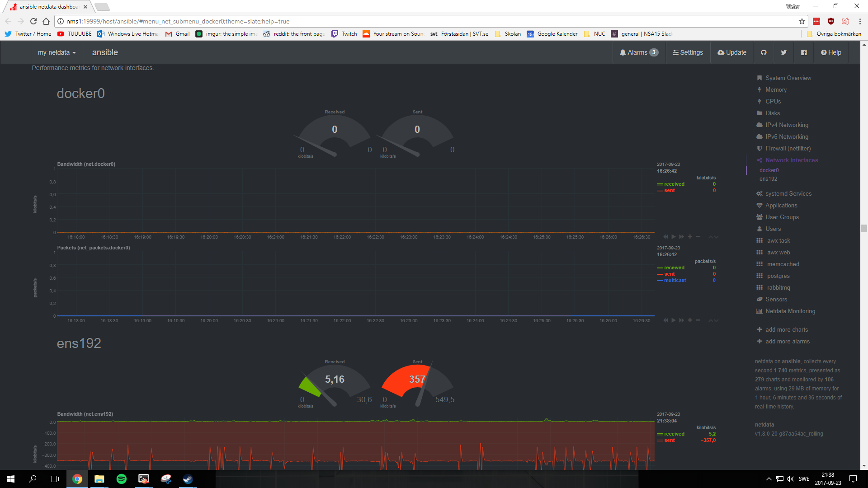Open the Alarms panel showing 3 alerts
This screenshot has width=868, height=488.
pyautogui.click(x=639, y=52)
